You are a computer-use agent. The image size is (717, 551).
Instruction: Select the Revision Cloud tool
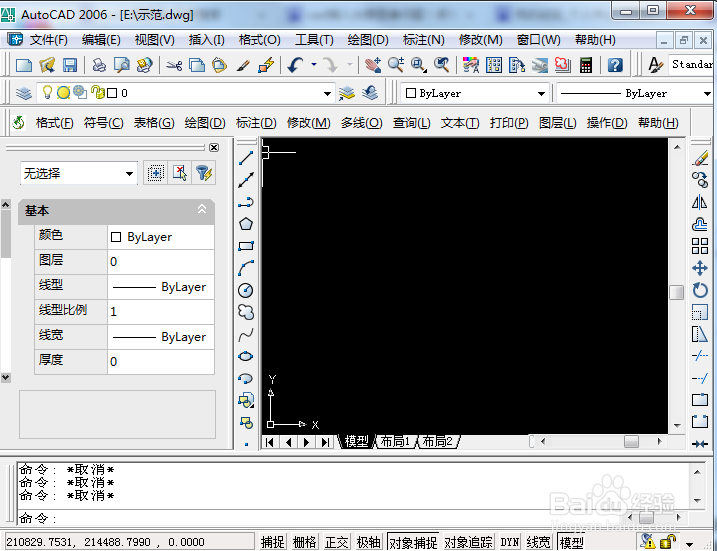246,312
